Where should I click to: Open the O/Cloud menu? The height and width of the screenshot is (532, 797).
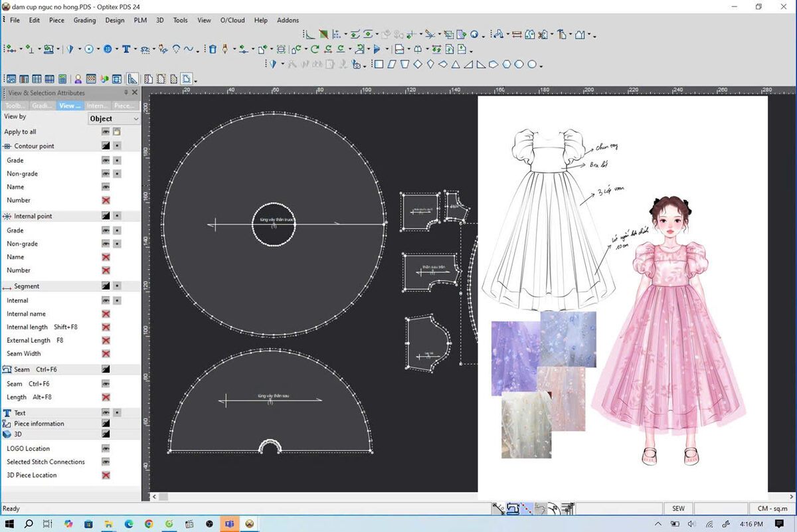point(232,20)
